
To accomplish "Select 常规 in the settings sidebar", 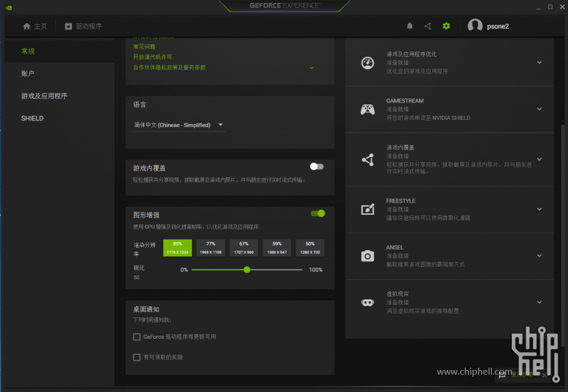I will coord(59,51).
